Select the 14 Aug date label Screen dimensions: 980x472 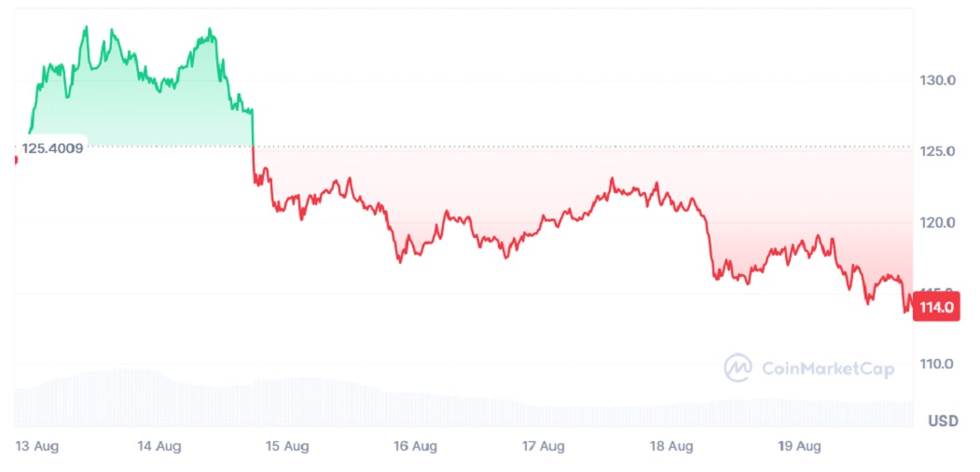(159, 446)
